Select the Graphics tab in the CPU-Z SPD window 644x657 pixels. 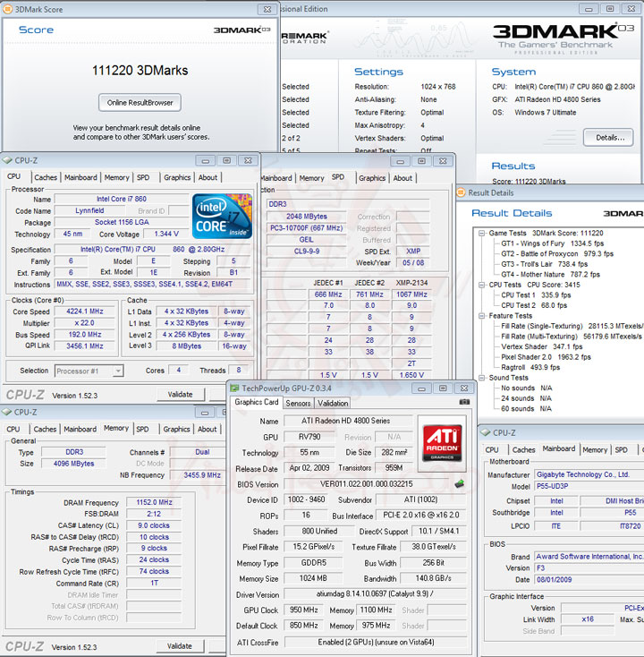coord(372,178)
